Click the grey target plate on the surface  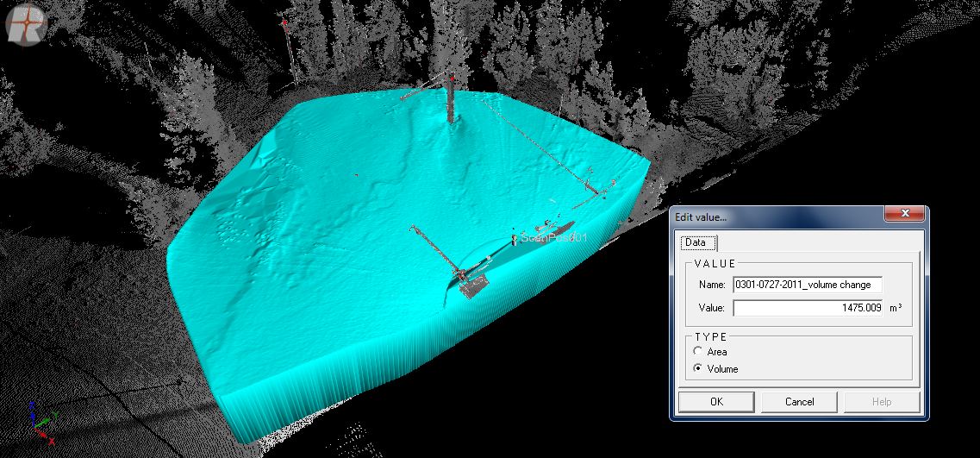click(x=472, y=288)
